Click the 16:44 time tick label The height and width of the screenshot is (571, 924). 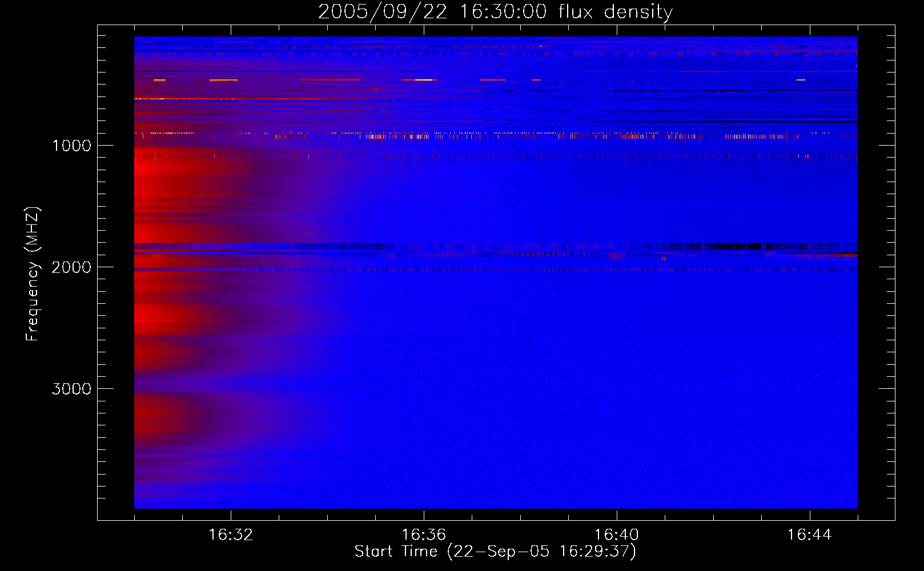click(x=810, y=535)
